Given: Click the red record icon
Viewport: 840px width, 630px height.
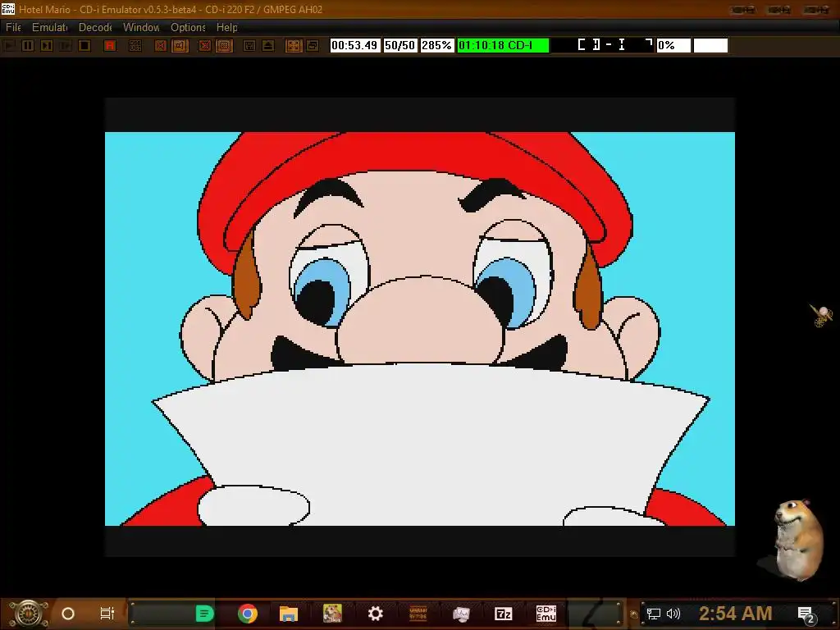Looking at the screenshot, I should (110, 46).
